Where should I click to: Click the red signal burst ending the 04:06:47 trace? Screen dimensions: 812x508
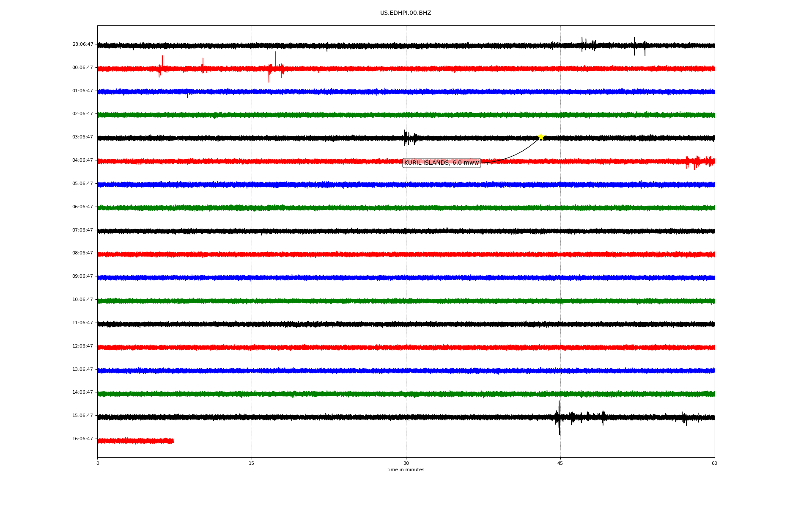700,162
